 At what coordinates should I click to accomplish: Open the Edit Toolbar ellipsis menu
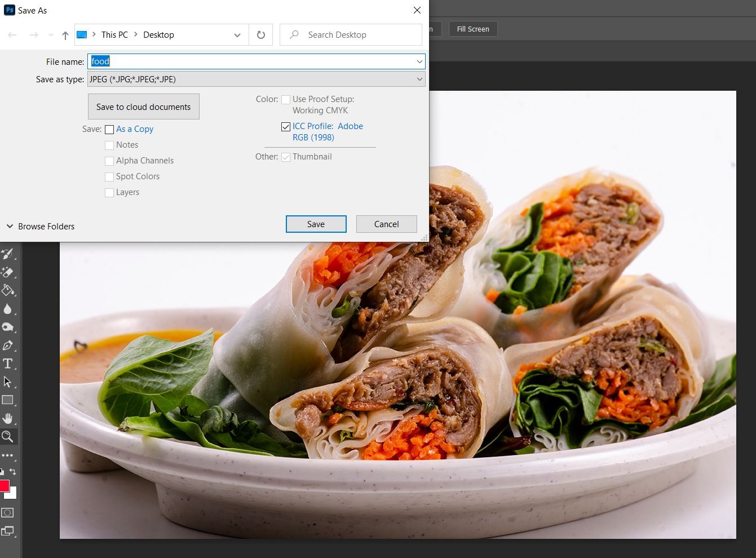(8, 455)
